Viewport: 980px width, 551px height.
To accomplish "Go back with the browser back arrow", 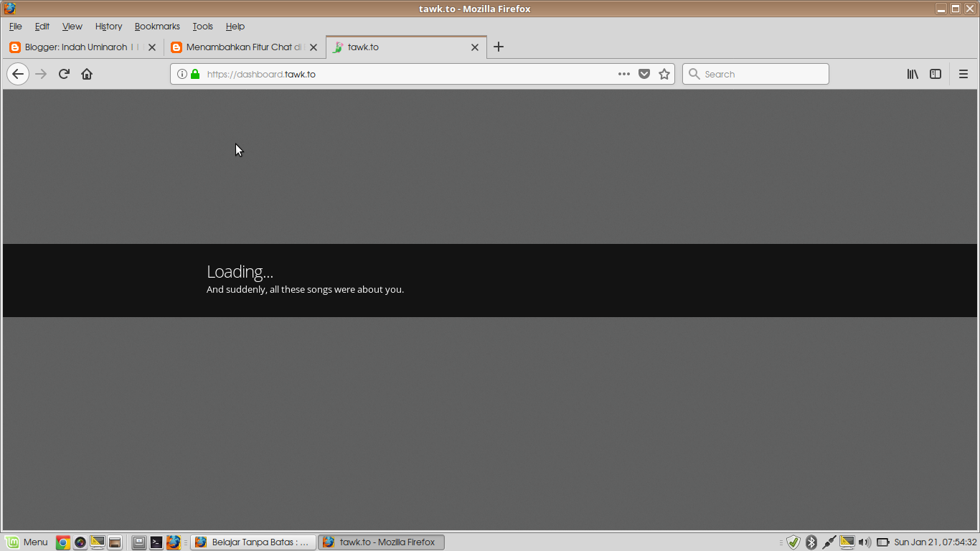I will point(18,74).
